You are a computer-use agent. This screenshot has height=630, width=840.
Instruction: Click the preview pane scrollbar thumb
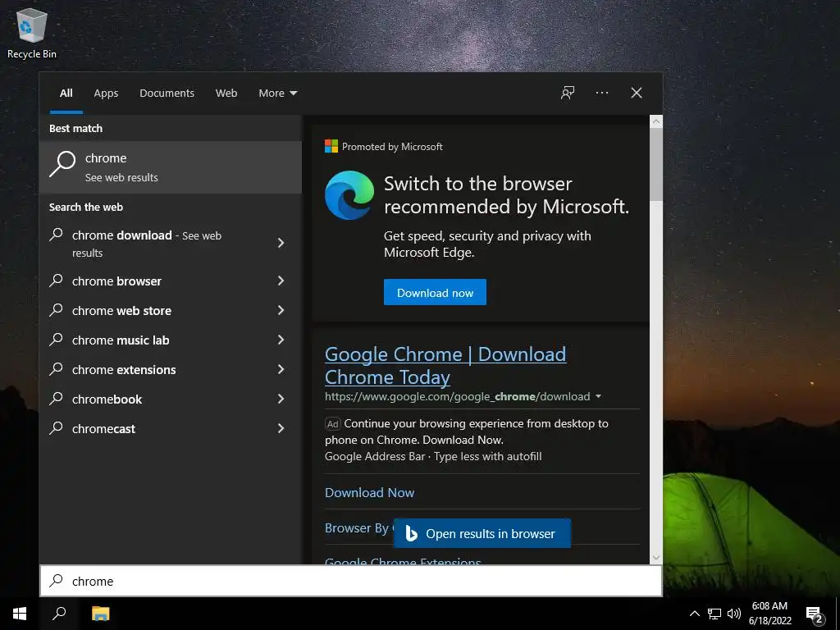655,165
